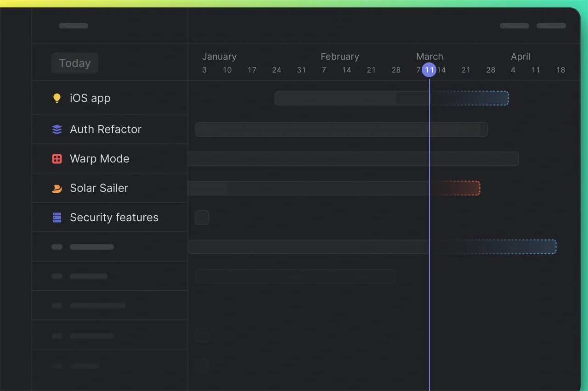Screen dimensions: 588x391
Task: Select the iOS app lightbulb icon
Action: 57,98
